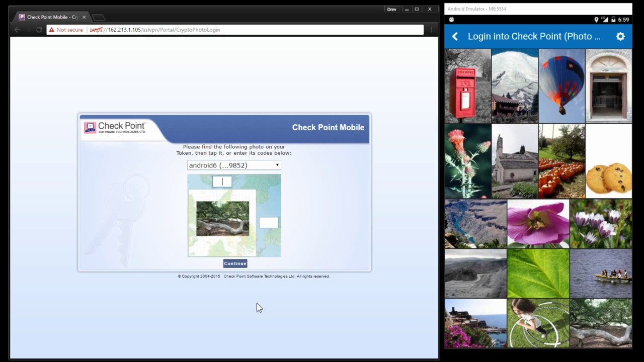Tap the grayscale winding road photo
The width and height of the screenshot is (644, 362).
click(x=475, y=274)
